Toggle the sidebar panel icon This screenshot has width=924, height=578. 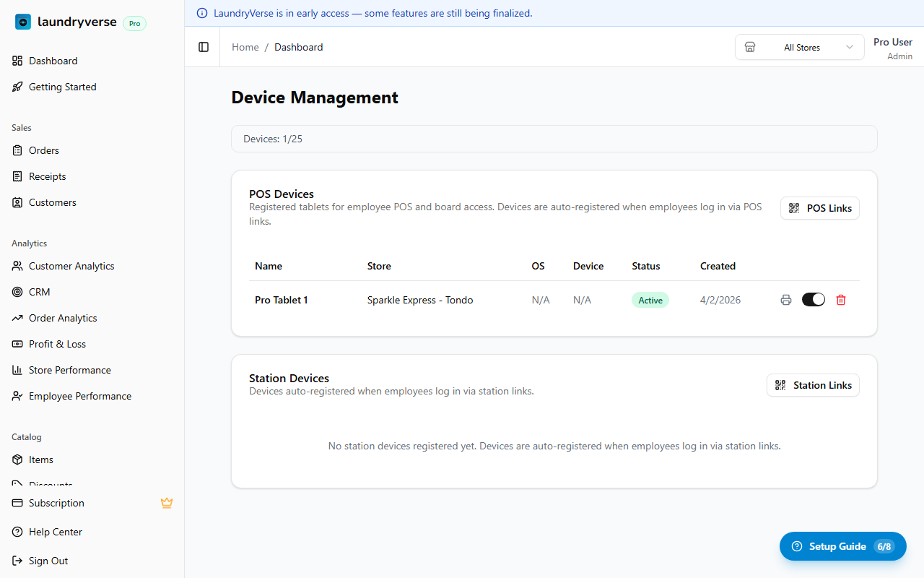[204, 47]
